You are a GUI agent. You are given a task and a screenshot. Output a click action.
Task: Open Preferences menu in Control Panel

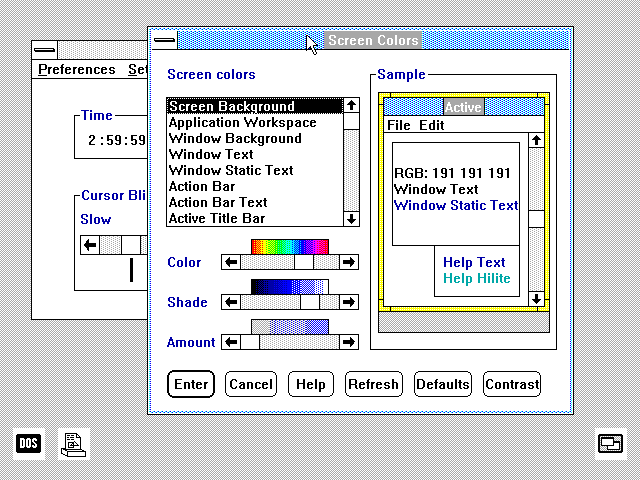coord(77,69)
